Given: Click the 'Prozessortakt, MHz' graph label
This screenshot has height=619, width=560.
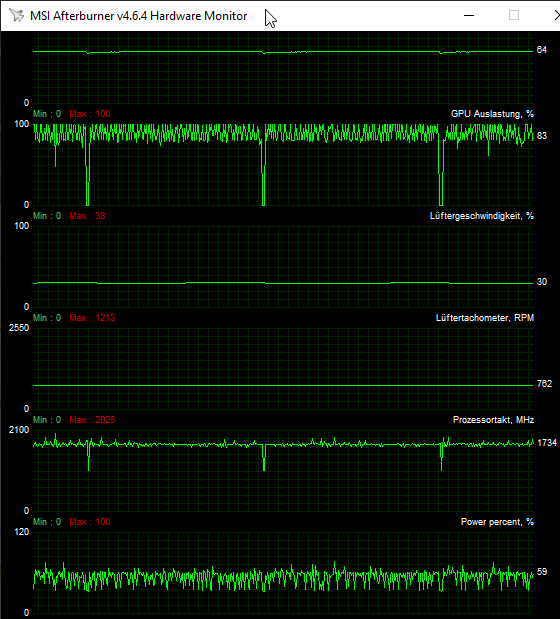Looking at the screenshot, I should pyautogui.click(x=493, y=420).
